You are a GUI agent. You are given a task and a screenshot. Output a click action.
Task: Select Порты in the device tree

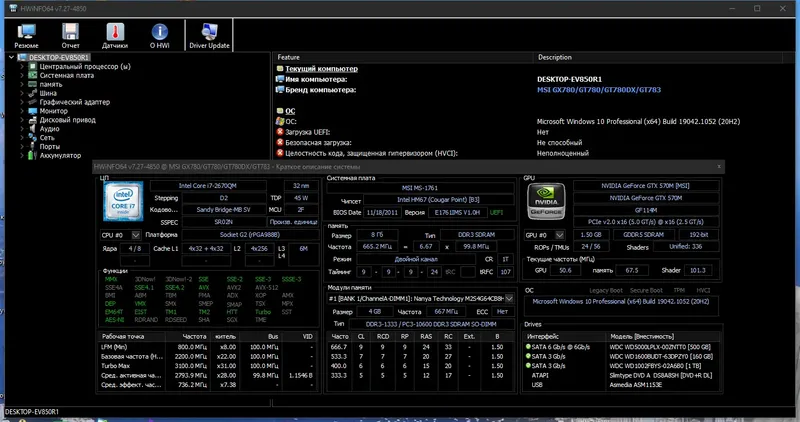pyautogui.click(x=50, y=146)
